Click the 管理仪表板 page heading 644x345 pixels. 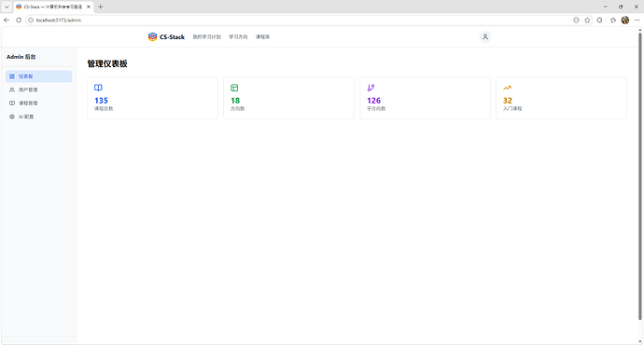click(x=107, y=63)
